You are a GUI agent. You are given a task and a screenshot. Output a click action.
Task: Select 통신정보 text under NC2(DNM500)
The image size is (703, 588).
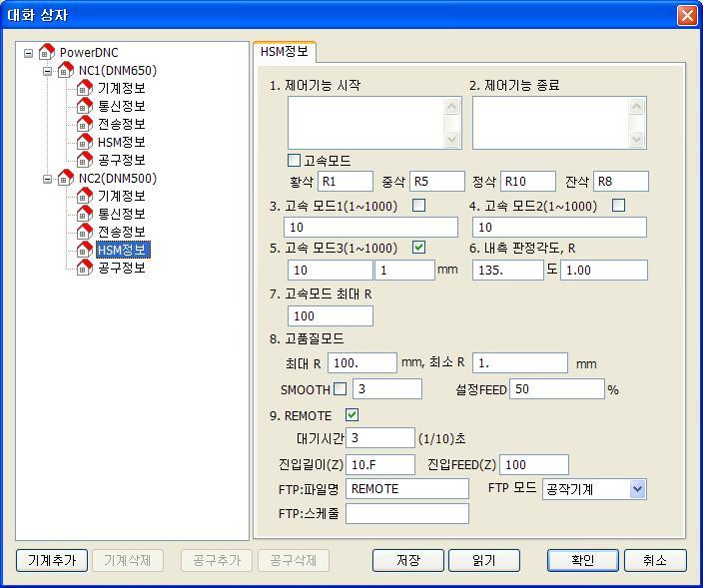click(122, 214)
